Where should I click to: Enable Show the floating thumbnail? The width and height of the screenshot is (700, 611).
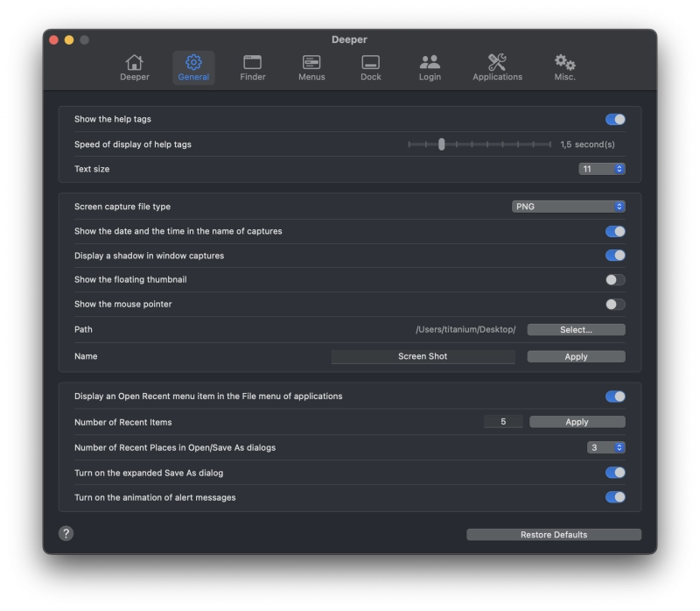(615, 279)
